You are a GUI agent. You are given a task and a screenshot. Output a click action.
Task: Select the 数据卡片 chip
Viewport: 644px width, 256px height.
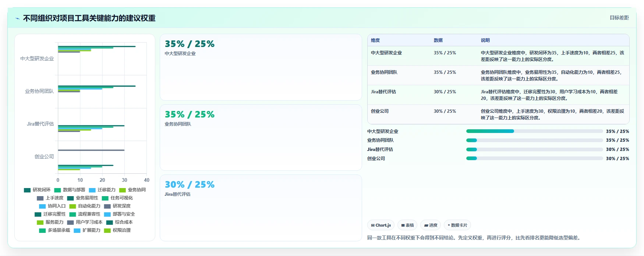[x=457, y=225]
